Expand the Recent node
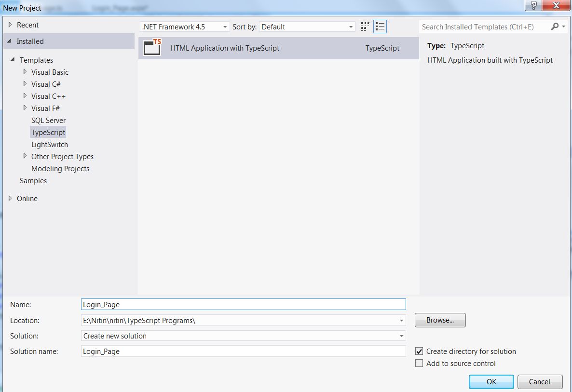The height and width of the screenshot is (392, 572). (x=10, y=25)
